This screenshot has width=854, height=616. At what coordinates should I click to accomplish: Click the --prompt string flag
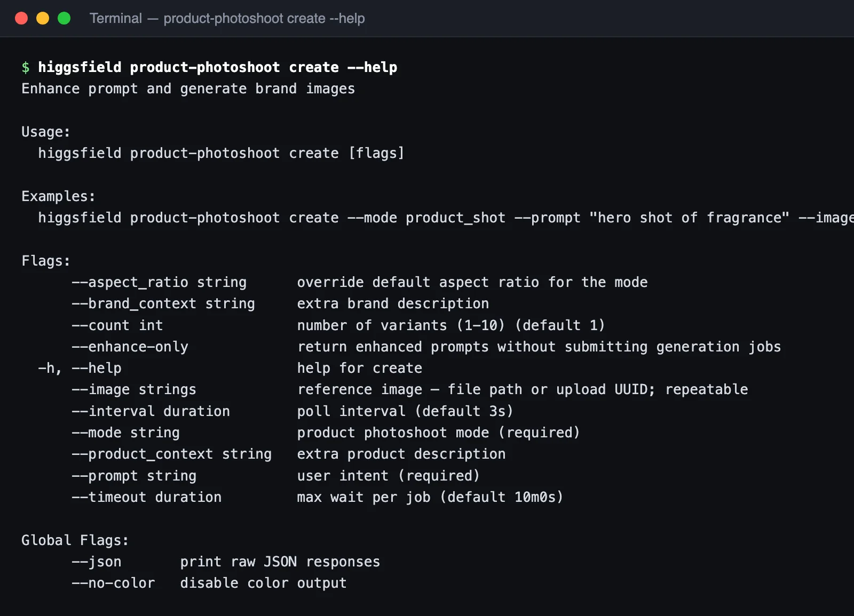pos(134,476)
